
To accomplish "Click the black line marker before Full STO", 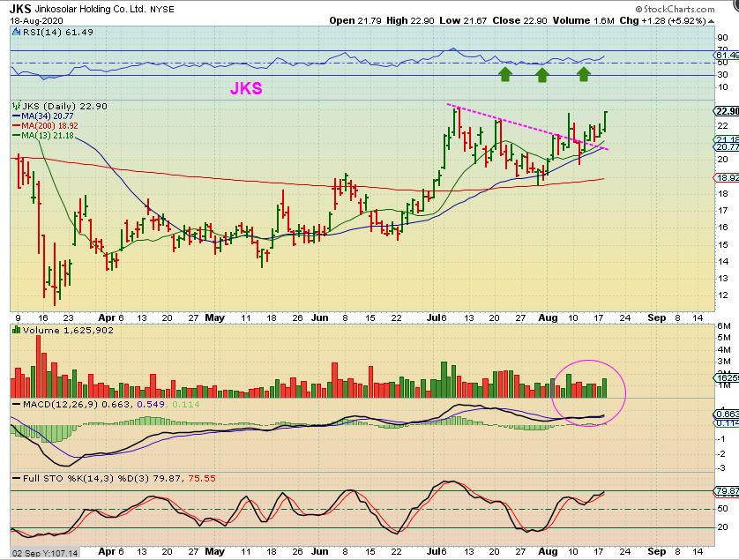I will [17, 478].
